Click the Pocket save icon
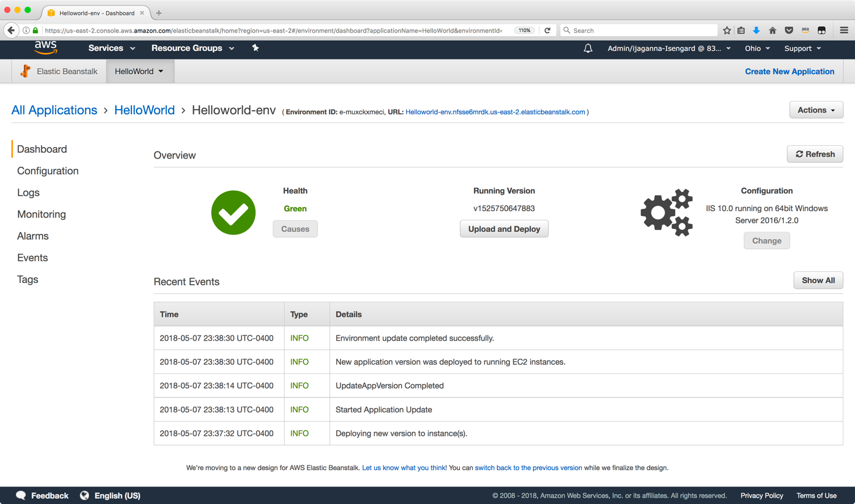Screen dimensions: 855x504 788,30
